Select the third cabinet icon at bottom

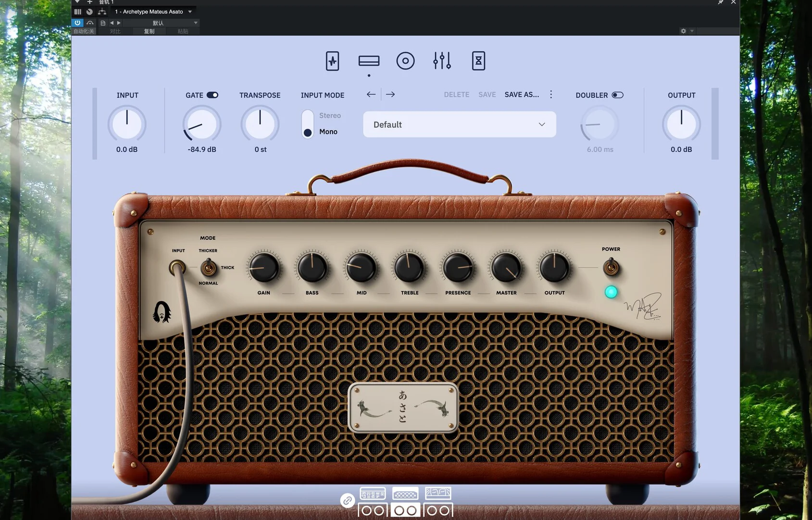[x=438, y=510]
